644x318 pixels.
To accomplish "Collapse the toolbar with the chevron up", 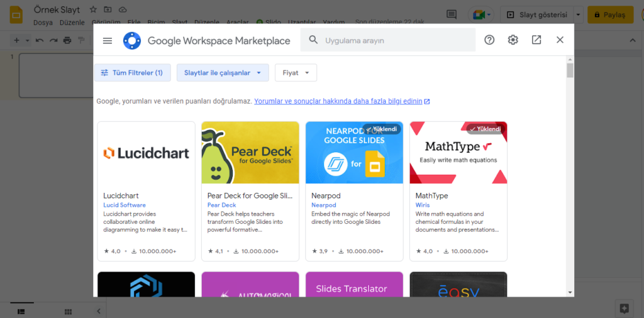I will [633, 40].
